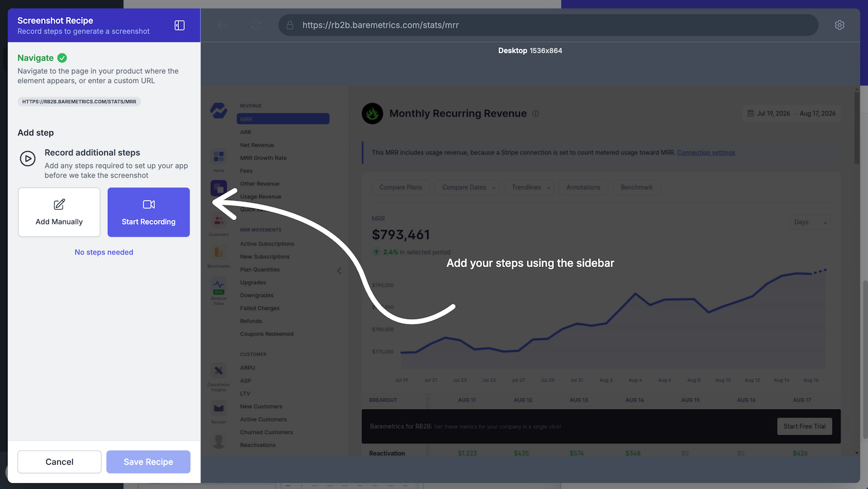Click the padlock icon in the address bar
868x489 pixels.
(290, 25)
